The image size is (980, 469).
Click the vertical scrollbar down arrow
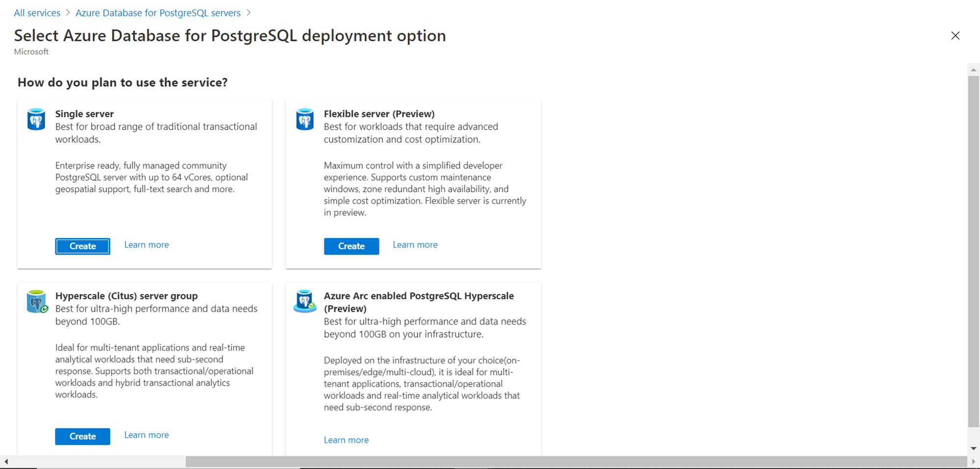[x=973, y=448]
